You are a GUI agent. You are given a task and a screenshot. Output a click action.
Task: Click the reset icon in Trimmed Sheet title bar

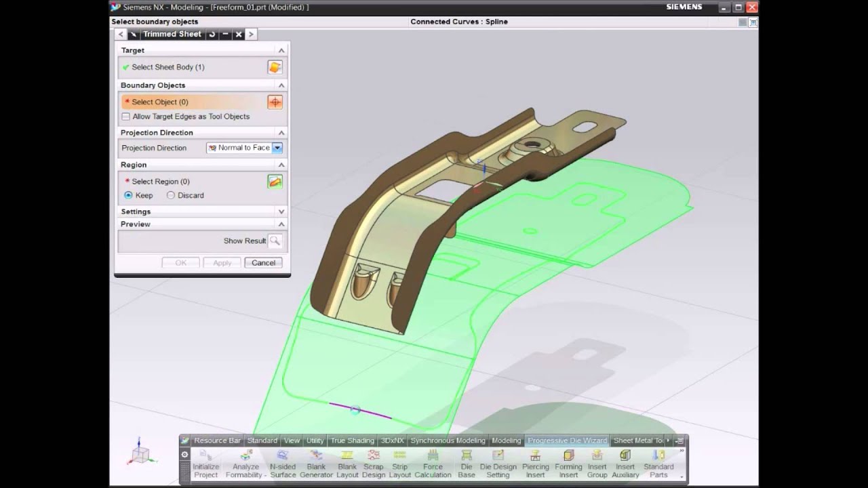[212, 34]
